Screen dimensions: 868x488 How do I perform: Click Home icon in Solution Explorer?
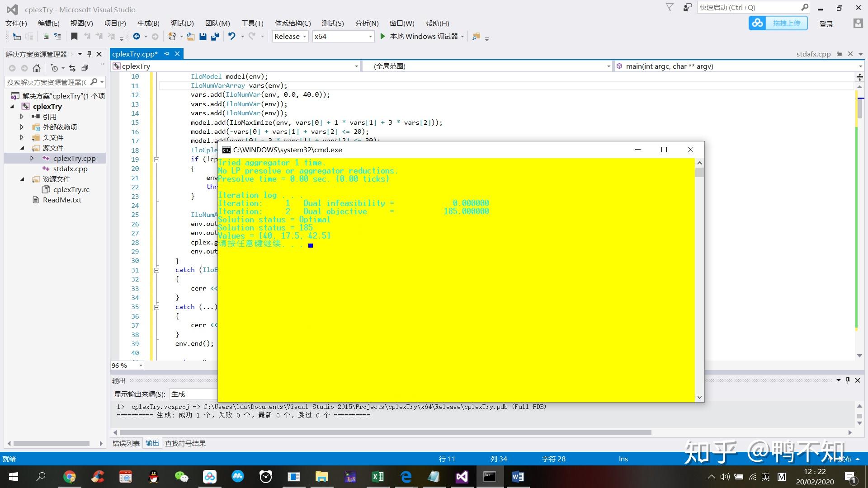[x=37, y=68]
